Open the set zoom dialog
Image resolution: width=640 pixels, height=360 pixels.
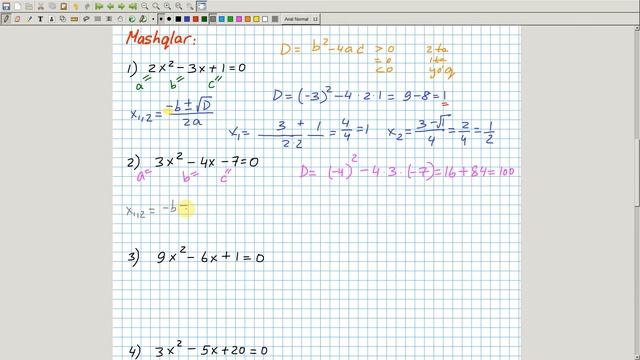(x=190, y=7)
